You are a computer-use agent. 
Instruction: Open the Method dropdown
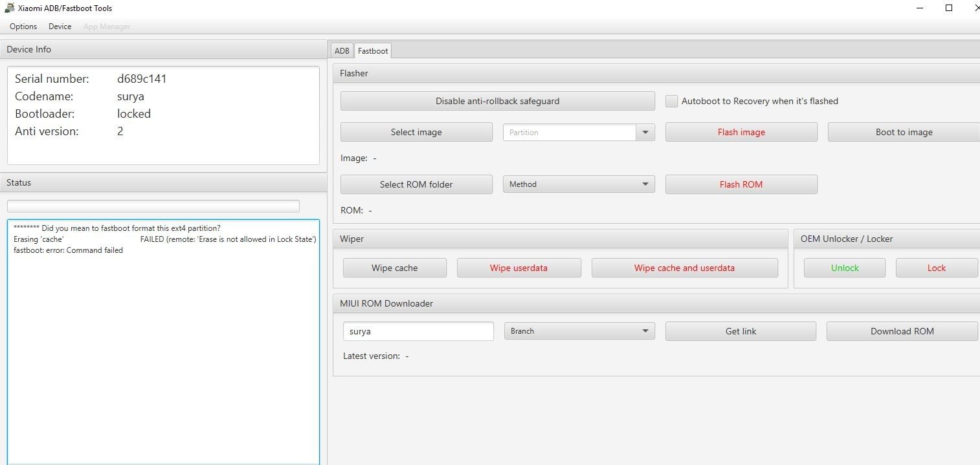click(x=579, y=184)
